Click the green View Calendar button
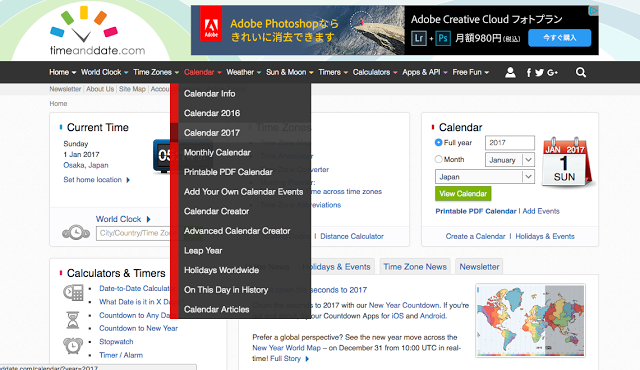640x370 pixels. 463,193
